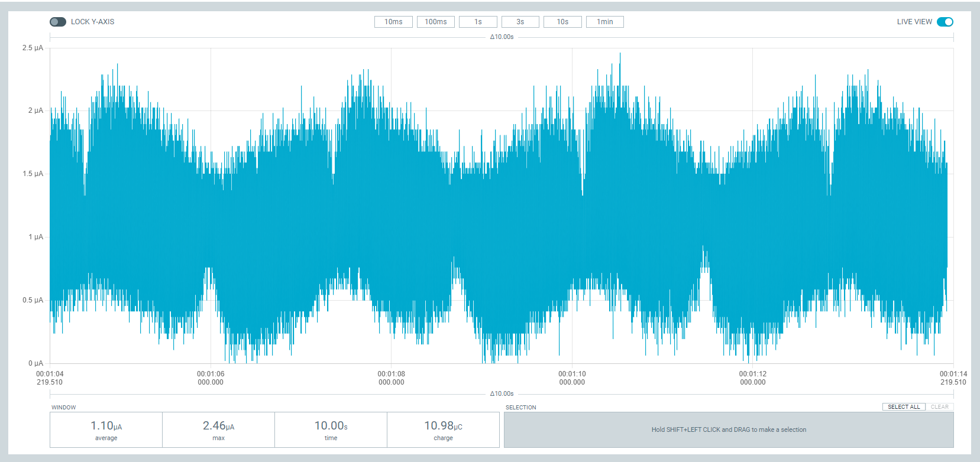The height and width of the screenshot is (462, 980).
Task: Switch chart window to 3s
Action: 520,22
